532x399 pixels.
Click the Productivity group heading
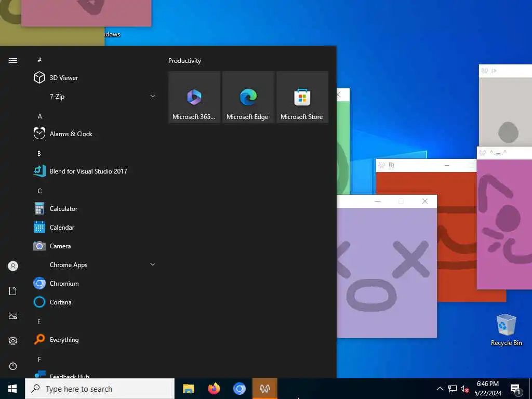point(184,61)
